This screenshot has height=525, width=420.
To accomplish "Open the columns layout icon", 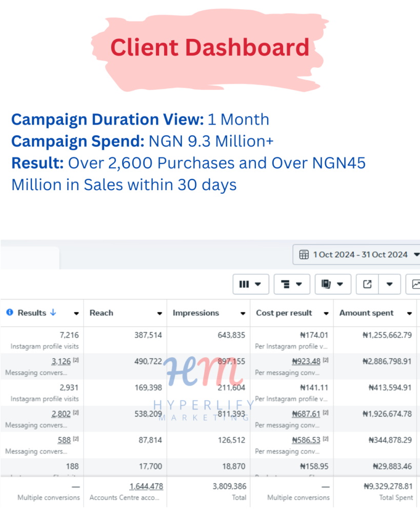I will coord(251,284).
